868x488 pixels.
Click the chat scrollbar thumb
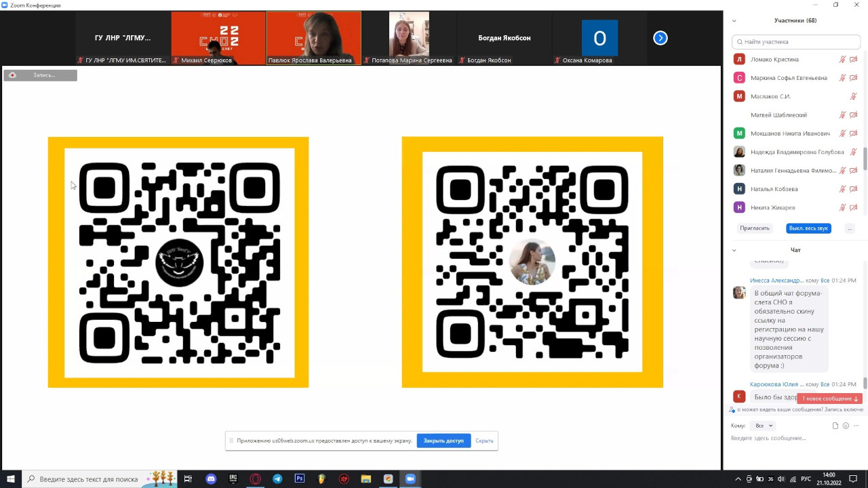[x=865, y=384]
